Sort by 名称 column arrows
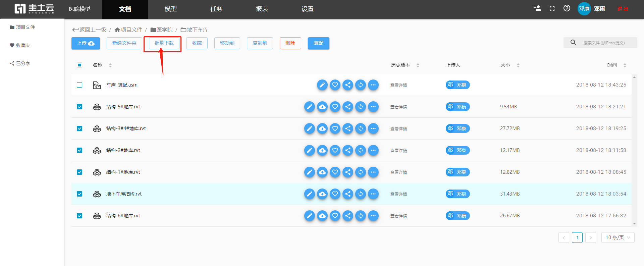 tap(110, 65)
